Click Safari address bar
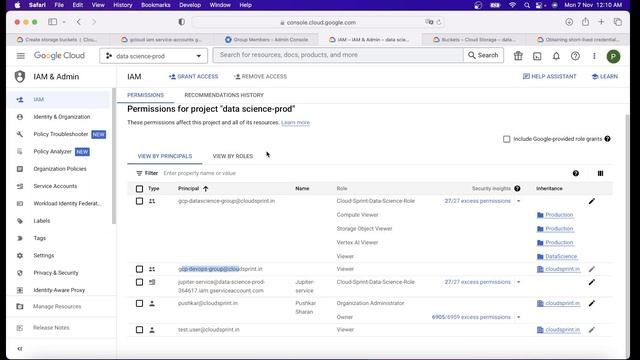 pyautogui.click(x=318, y=22)
